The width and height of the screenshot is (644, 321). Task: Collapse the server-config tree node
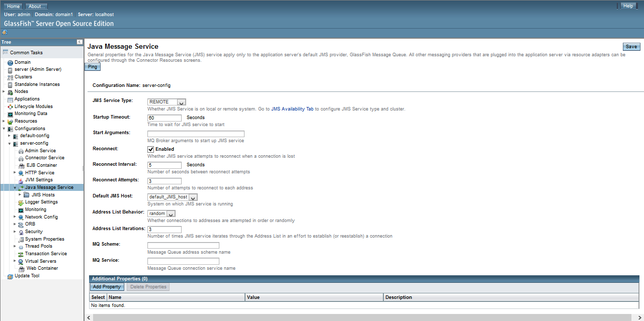tap(9, 143)
